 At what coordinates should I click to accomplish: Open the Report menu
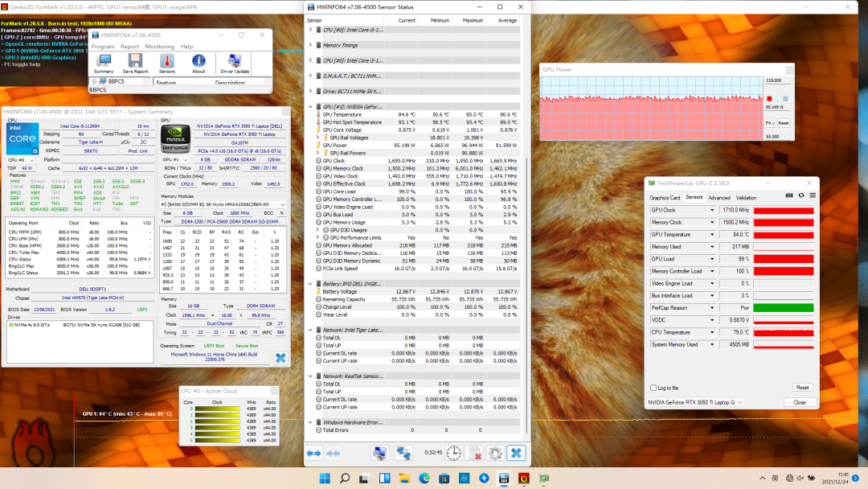[x=129, y=47]
